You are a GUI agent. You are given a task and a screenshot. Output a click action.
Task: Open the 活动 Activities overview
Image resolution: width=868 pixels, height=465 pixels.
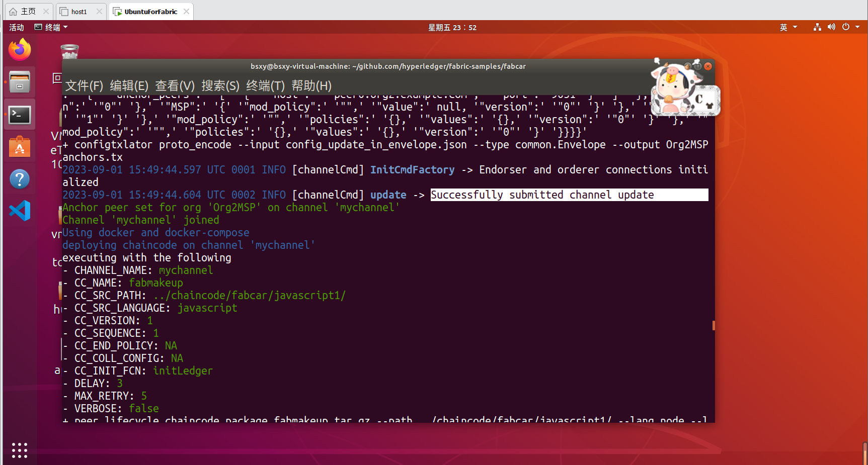[x=17, y=27]
